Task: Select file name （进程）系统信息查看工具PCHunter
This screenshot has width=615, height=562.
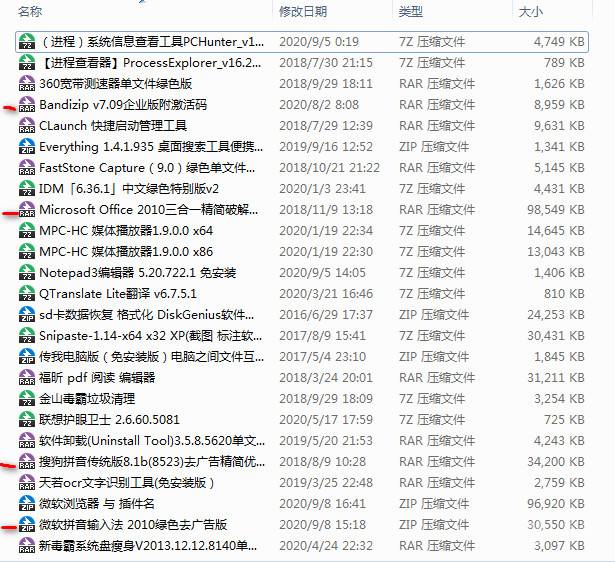Action: point(152,42)
